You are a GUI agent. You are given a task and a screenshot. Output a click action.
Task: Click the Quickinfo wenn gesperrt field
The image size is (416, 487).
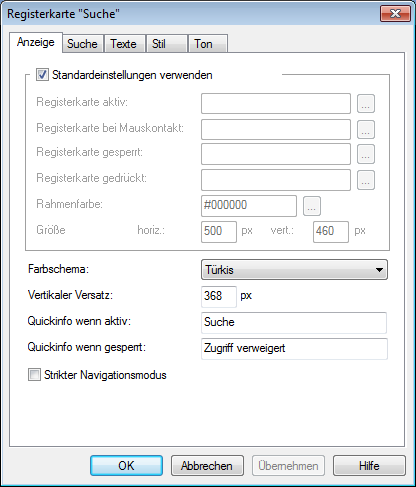click(x=294, y=349)
